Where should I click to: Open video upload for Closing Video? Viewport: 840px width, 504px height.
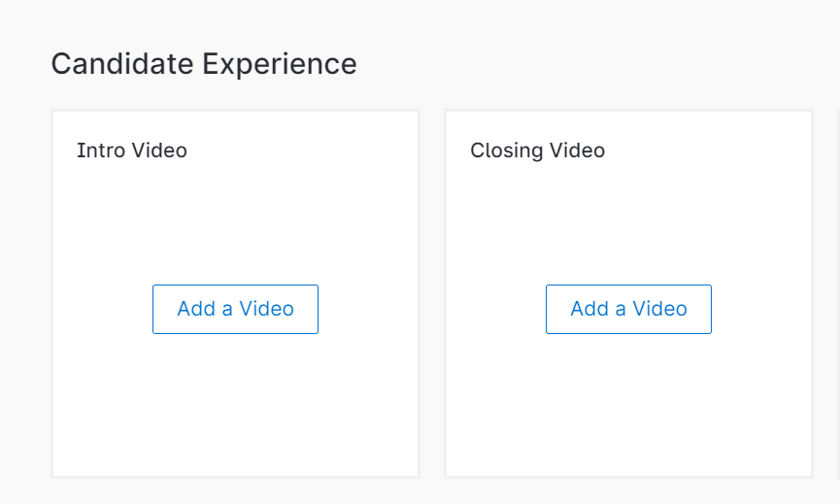click(x=628, y=309)
